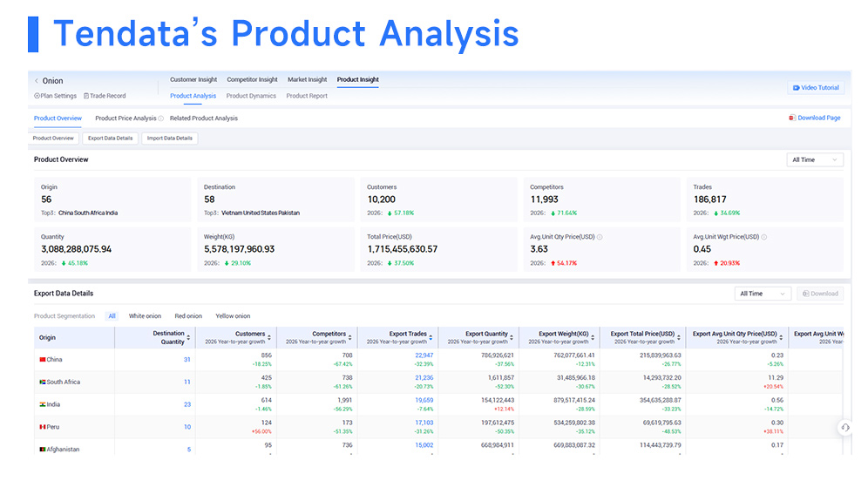Filter segmentation by Yellow onion
This screenshot has width=868, height=494.
(233, 316)
